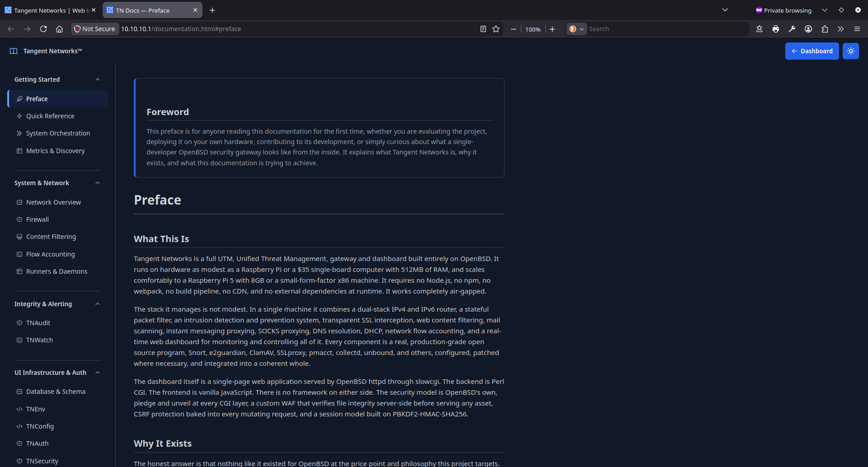The width and height of the screenshot is (868, 467).
Task: Open the Firefox account profile icon
Action: click(x=808, y=28)
